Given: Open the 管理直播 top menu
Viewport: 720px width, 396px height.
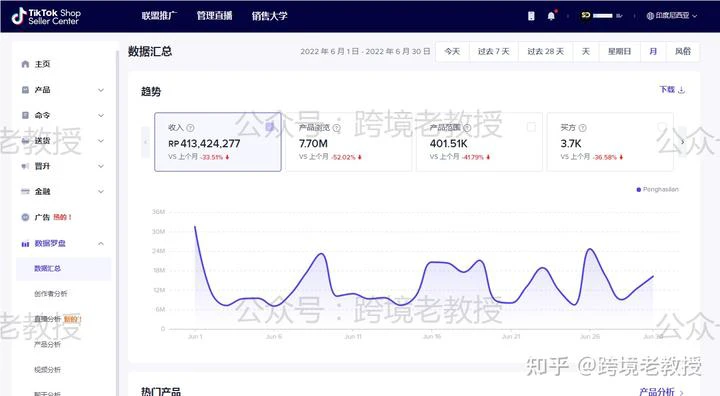Looking at the screenshot, I should [x=214, y=16].
